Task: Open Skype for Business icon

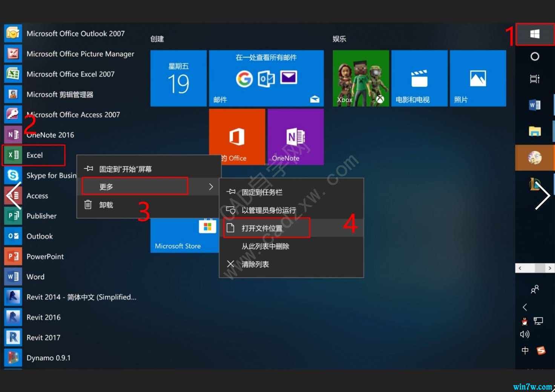Action: click(x=13, y=175)
